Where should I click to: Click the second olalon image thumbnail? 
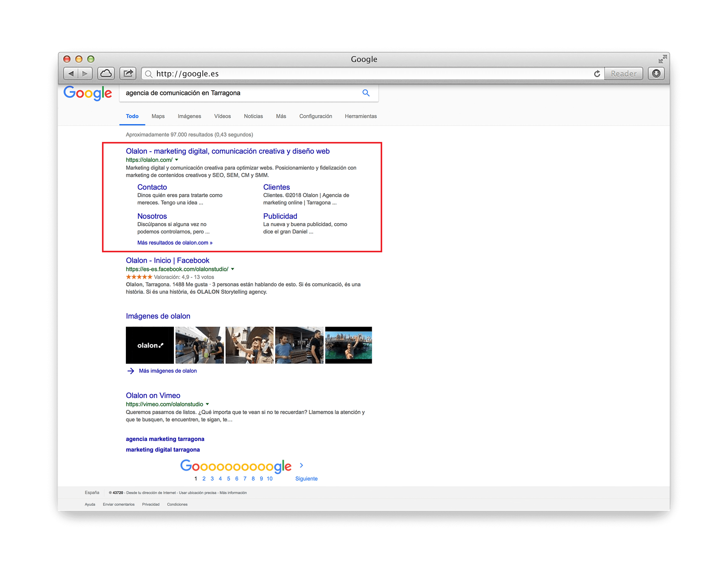click(200, 345)
